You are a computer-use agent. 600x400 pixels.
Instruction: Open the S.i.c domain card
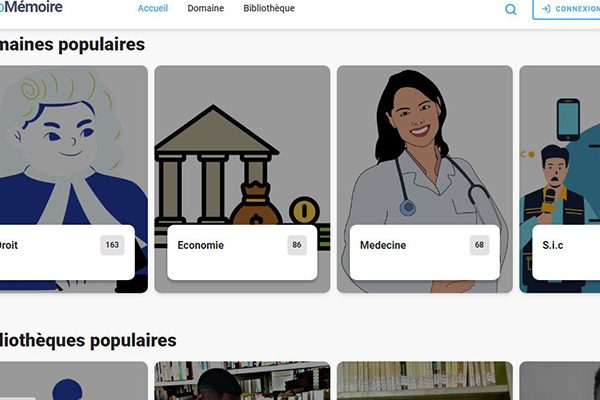pos(559,179)
